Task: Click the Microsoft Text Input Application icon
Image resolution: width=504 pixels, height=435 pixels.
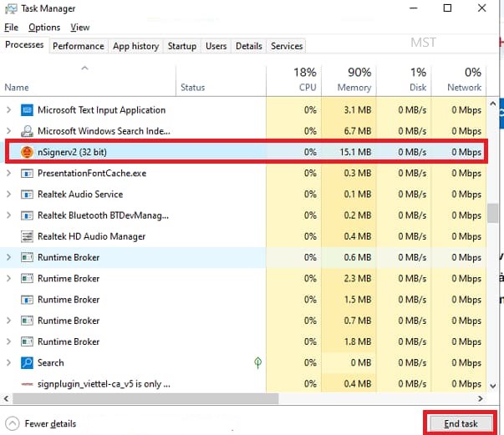Action: pyautogui.click(x=27, y=110)
